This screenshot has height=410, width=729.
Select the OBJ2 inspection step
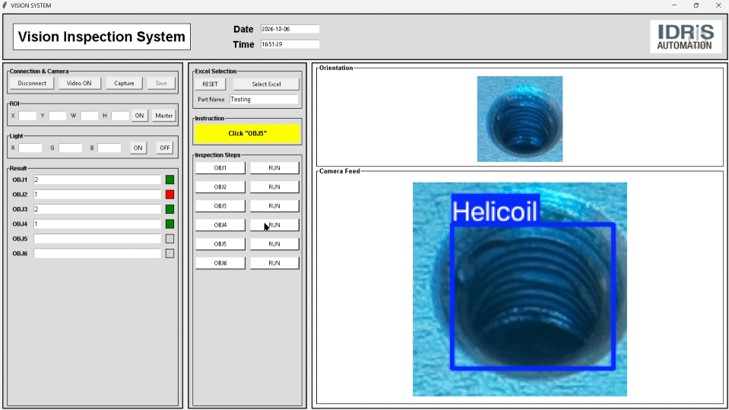click(x=220, y=187)
